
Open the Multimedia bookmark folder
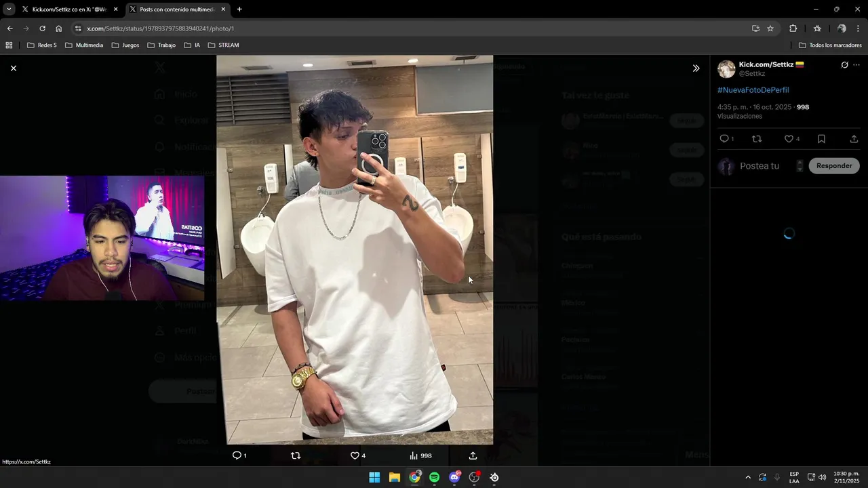[x=84, y=45]
